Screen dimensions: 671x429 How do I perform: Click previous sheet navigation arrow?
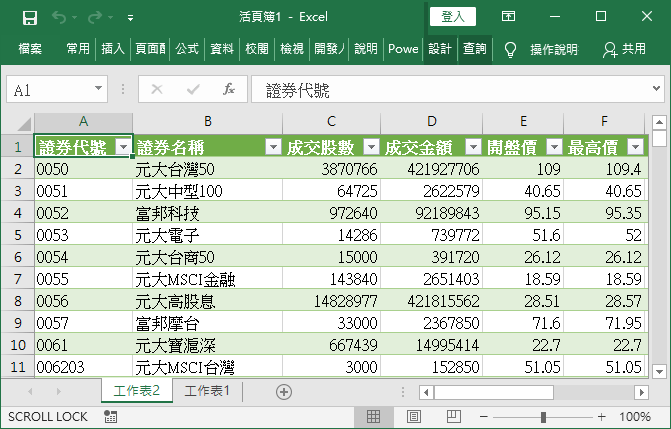(x=30, y=391)
